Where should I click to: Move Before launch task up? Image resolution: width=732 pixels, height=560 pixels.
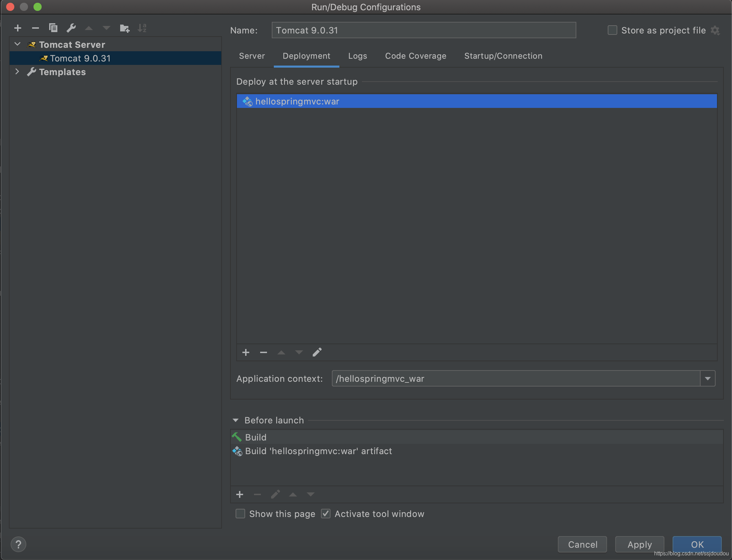(293, 494)
